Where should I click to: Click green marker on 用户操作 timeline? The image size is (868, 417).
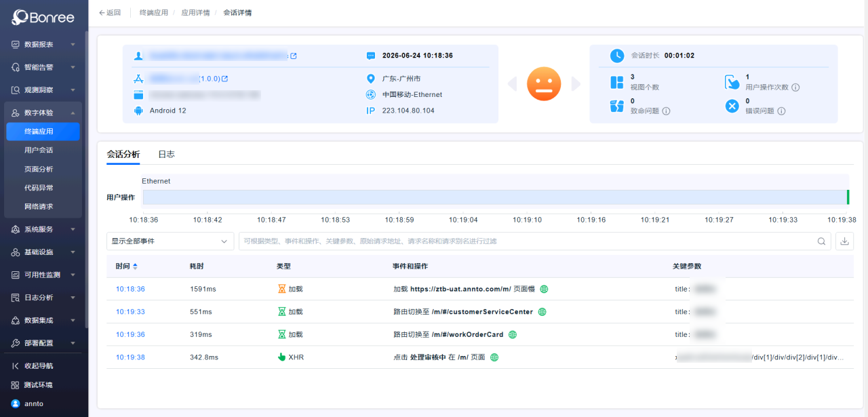pyautogui.click(x=848, y=197)
